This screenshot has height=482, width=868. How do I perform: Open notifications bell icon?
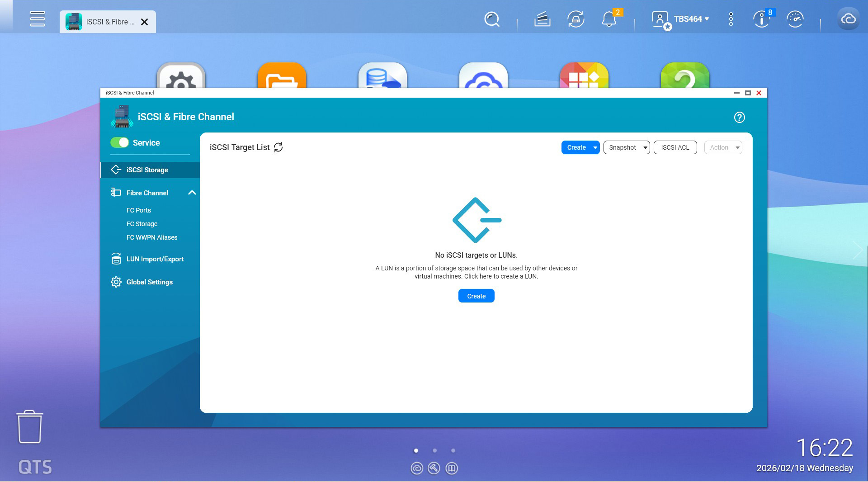(x=609, y=19)
